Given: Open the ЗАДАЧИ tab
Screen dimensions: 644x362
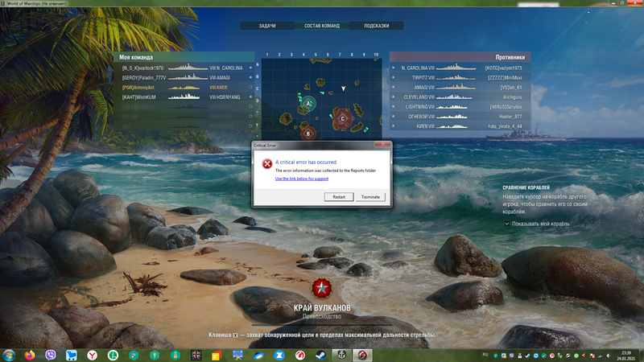Looking at the screenshot, I should pos(267,26).
